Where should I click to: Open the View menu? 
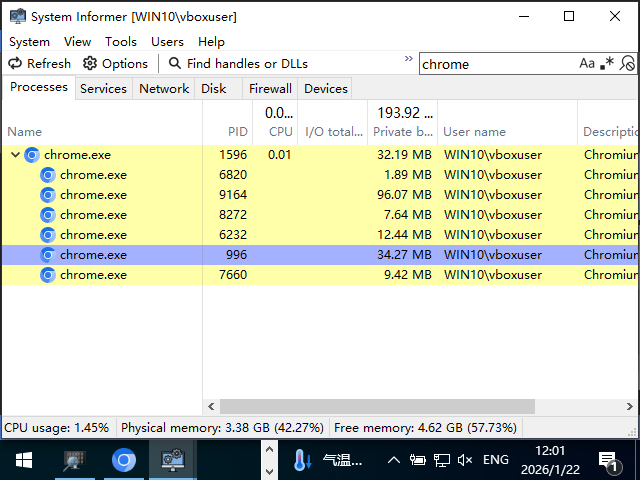(77, 42)
